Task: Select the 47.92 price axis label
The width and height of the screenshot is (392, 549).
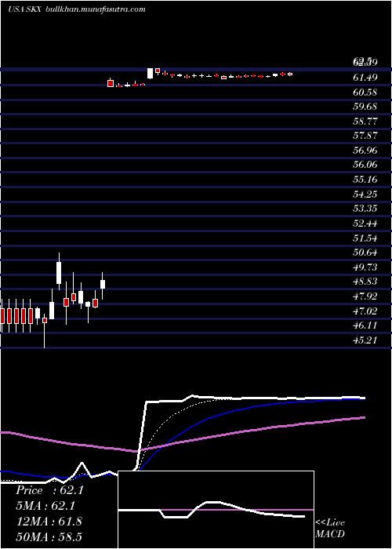Action: click(x=365, y=296)
